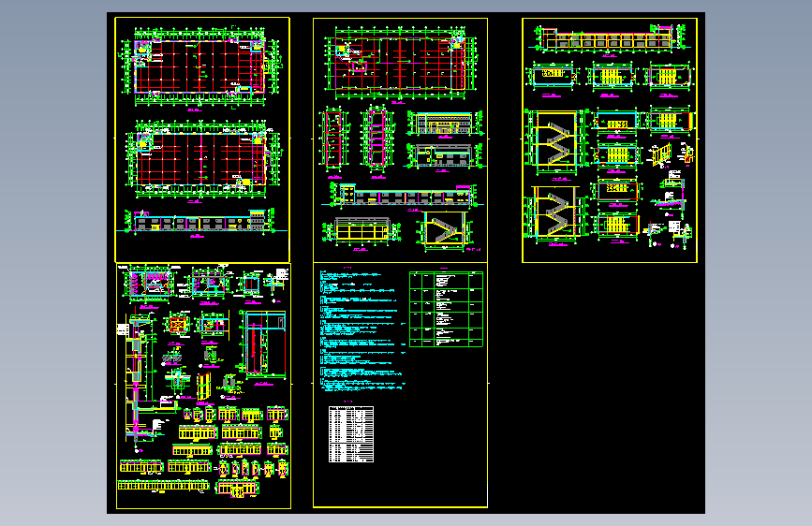Screen dimensions: 812x526
Task: Select the lower zigzag stair section, right sheet
Action: point(554,213)
